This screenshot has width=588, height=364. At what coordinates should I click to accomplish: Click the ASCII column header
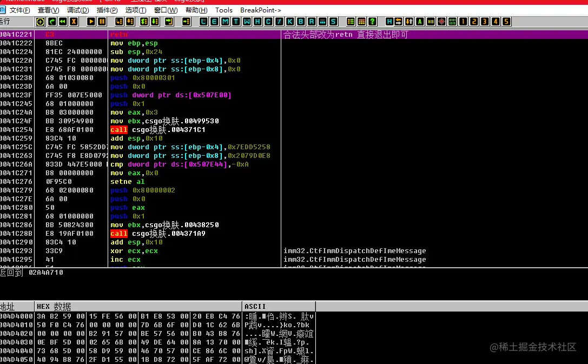[x=279, y=307]
